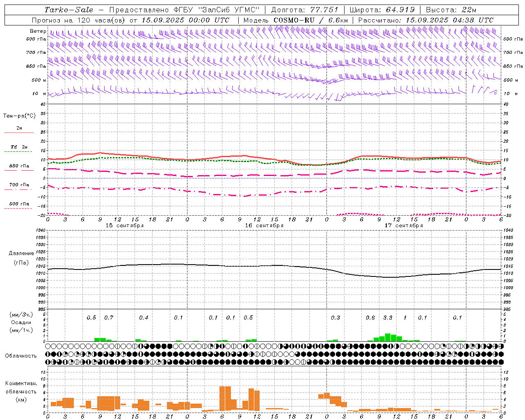
Task: Click the 0.4 precipitation value
Action: tap(144, 317)
